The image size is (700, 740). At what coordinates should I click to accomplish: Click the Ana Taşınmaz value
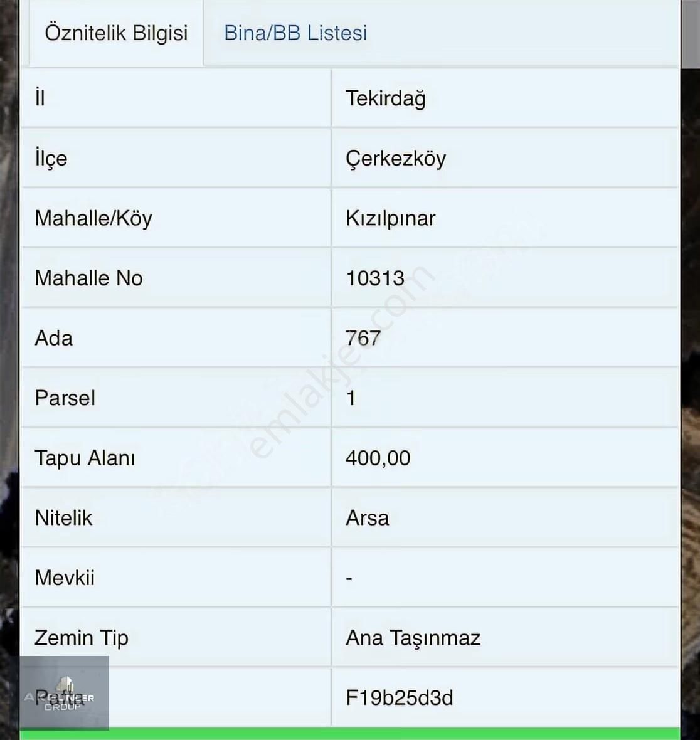point(413,638)
